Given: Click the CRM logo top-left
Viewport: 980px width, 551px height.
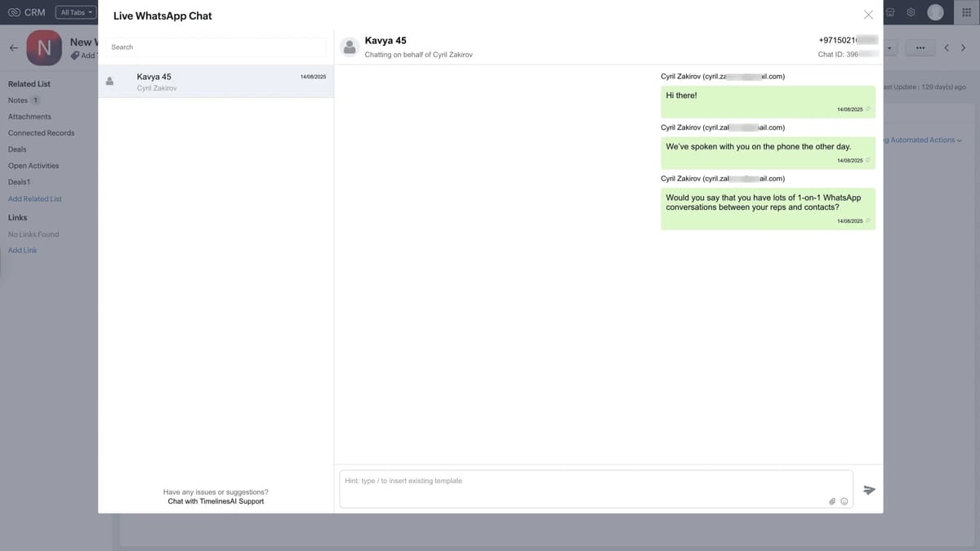Looking at the screenshot, I should click(24, 11).
